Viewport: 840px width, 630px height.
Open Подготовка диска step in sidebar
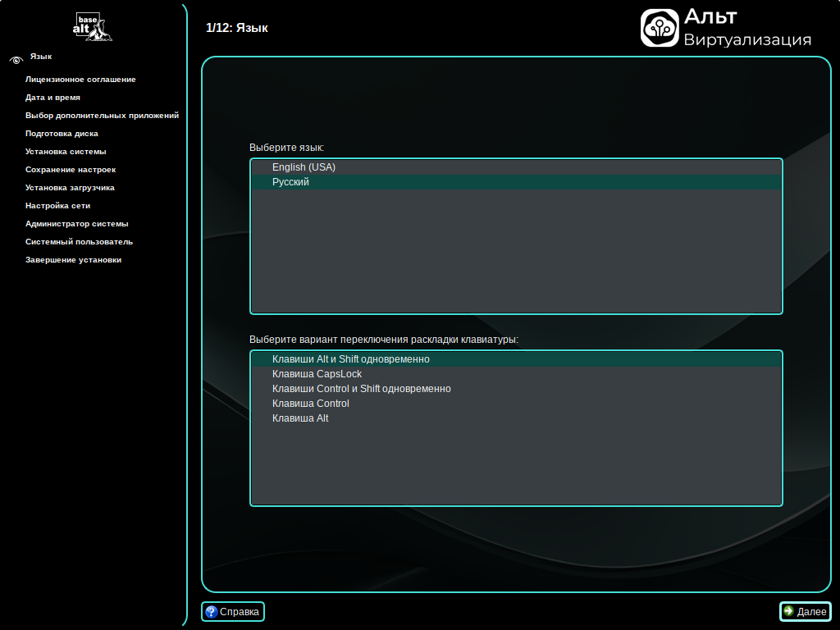62,134
